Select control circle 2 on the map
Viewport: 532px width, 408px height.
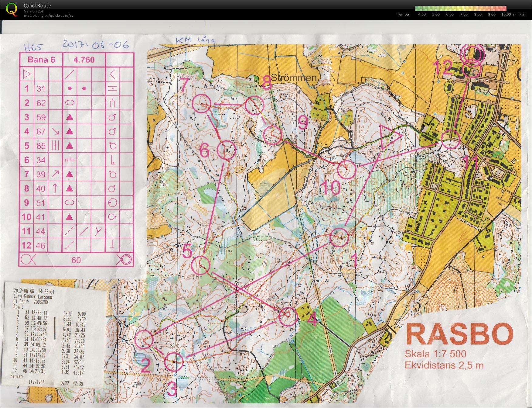(x=144, y=339)
